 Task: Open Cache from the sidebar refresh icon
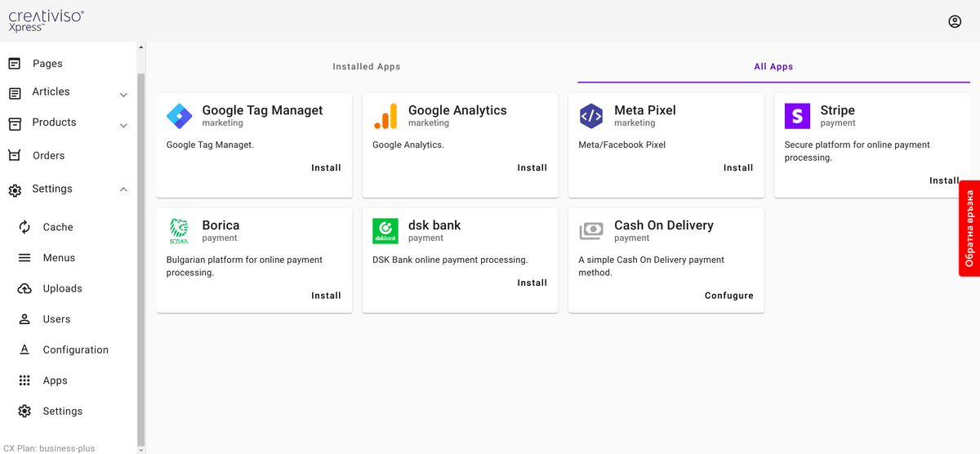pos(24,227)
